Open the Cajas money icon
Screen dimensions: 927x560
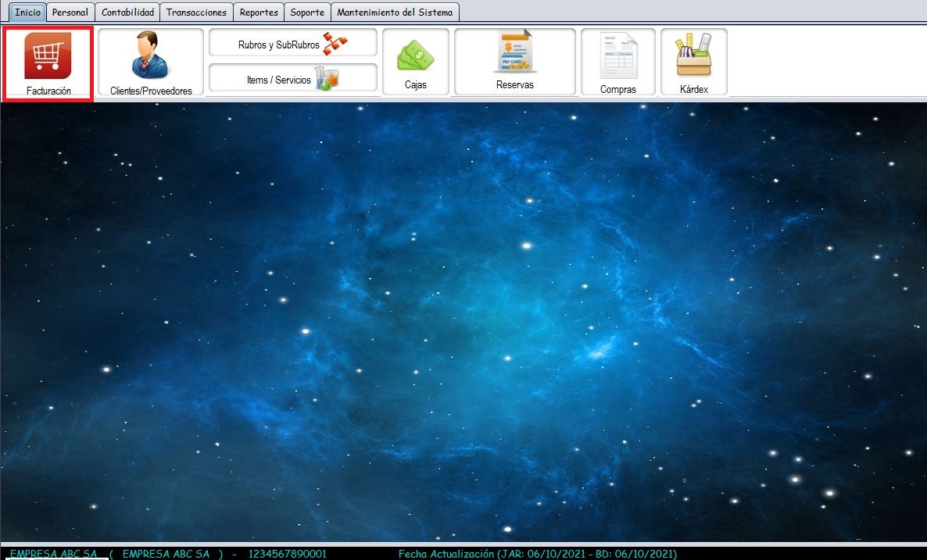click(415, 63)
